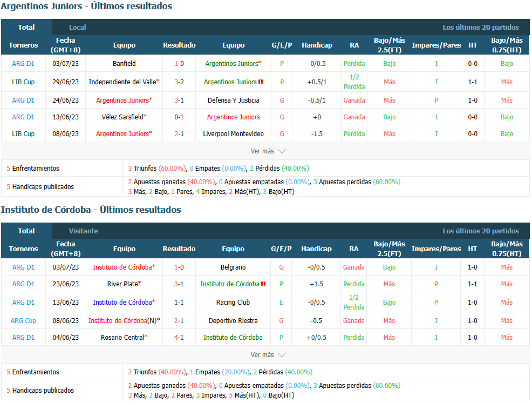Click the 1-0 result on Banfield row
532x403 pixels.
[x=179, y=64]
